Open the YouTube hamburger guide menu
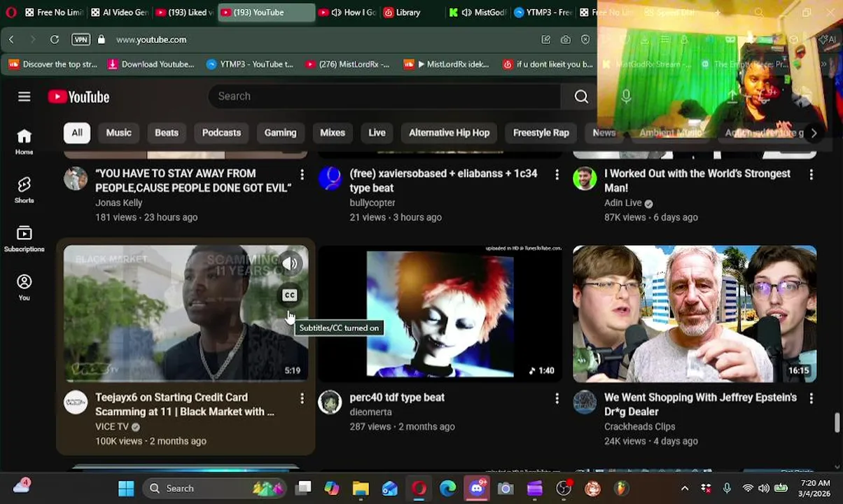The height and width of the screenshot is (504, 843). [x=25, y=97]
